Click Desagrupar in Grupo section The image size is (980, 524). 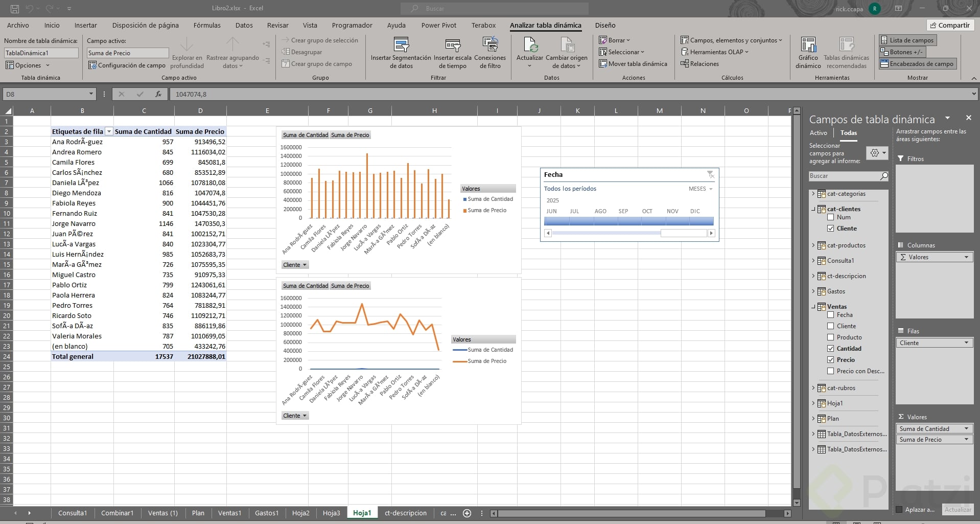pyautogui.click(x=301, y=52)
